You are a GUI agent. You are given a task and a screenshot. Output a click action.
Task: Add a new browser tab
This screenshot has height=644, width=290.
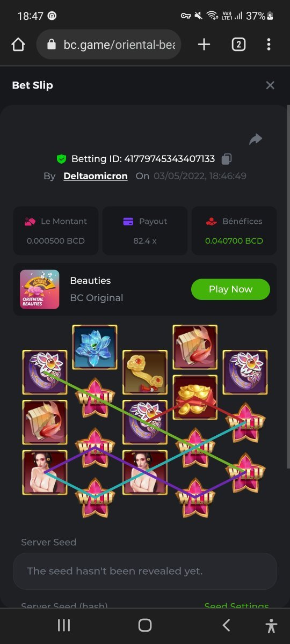tap(204, 45)
